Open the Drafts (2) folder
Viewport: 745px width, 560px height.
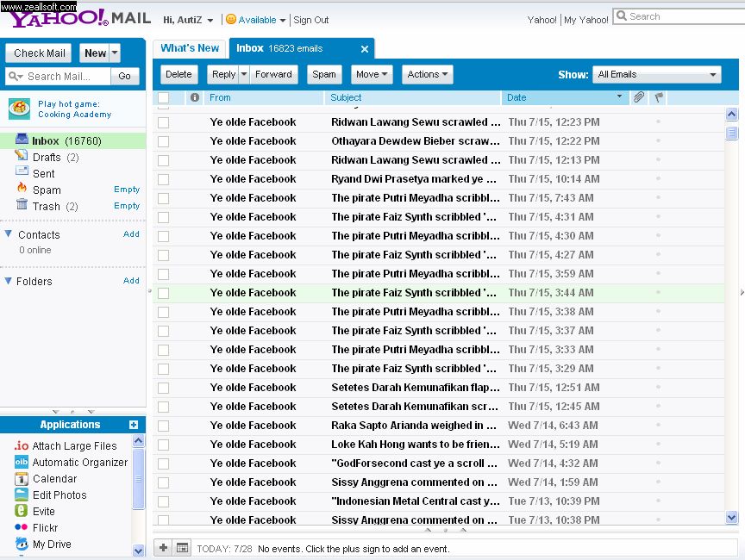click(55, 157)
